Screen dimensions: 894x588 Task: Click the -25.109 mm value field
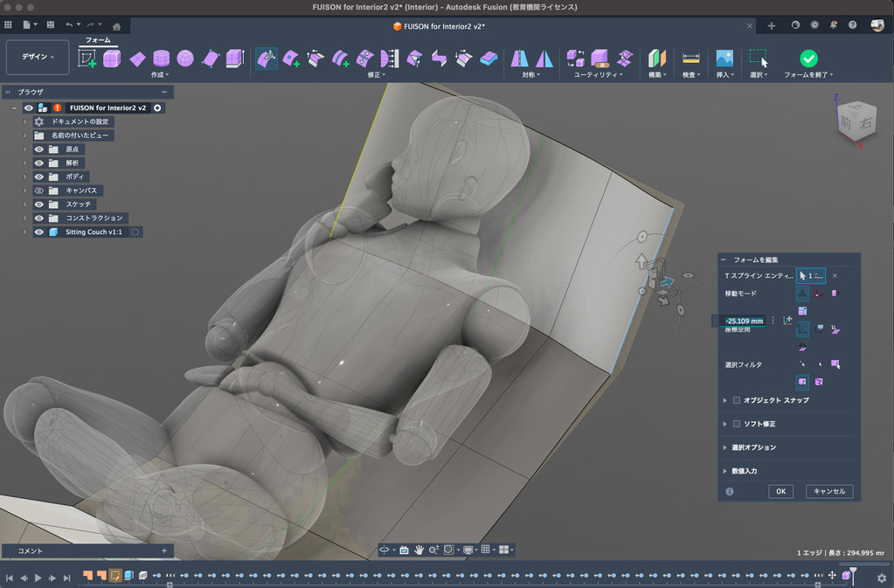click(744, 321)
